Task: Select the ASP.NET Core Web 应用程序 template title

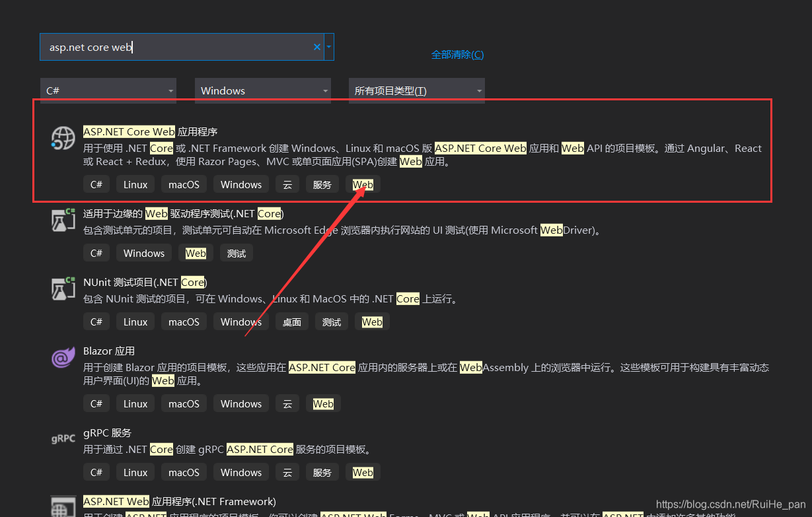Action: (x=151, y=131)
